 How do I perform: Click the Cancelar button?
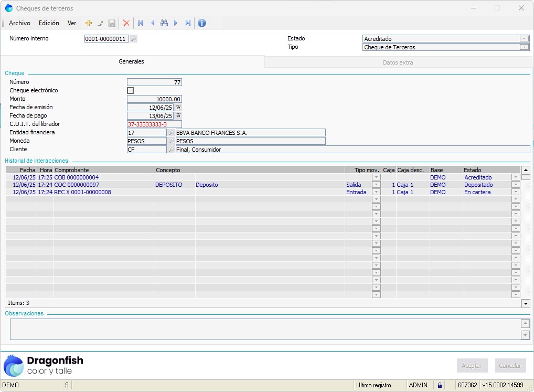pyautogui.click(x=510, y=366)
